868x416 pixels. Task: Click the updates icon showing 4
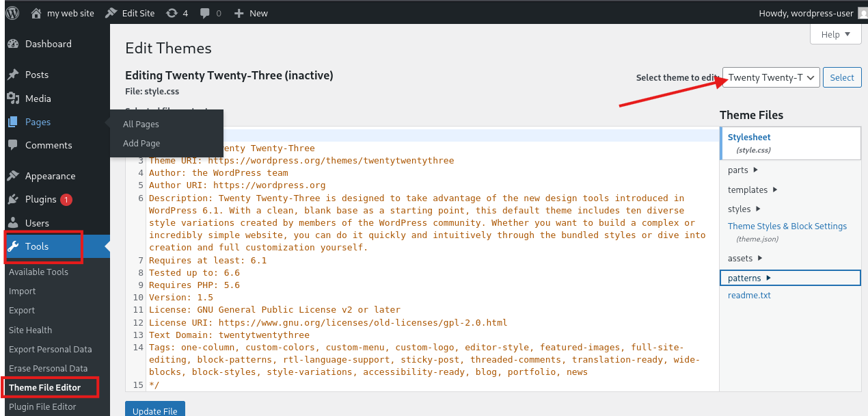coord(172,13)
